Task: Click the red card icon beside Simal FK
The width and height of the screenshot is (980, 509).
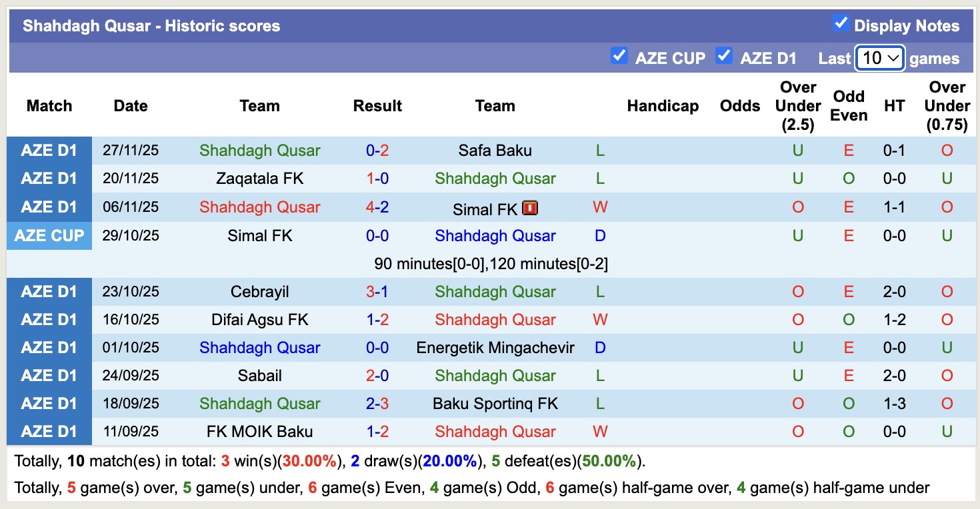Action: [530, 208]
